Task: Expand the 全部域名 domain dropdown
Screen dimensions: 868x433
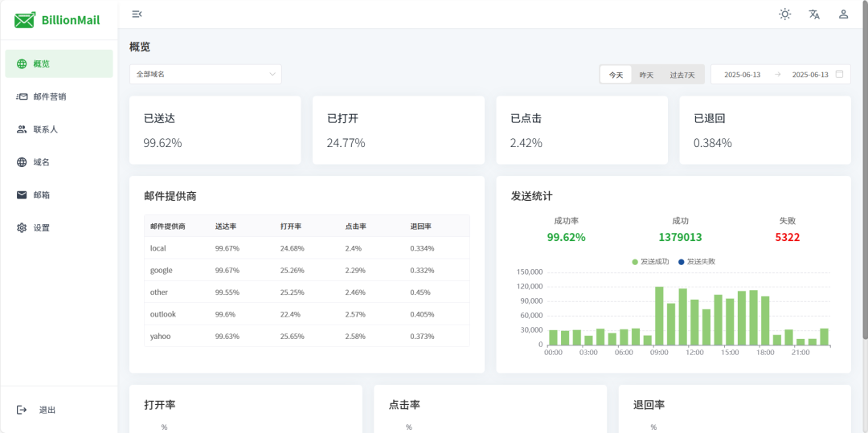Action: (x=205, y=74)
